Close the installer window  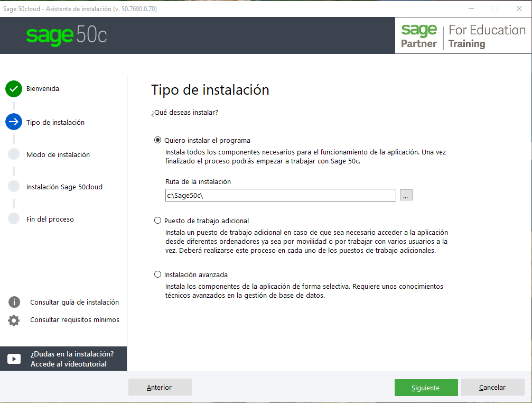click(519, 9)
